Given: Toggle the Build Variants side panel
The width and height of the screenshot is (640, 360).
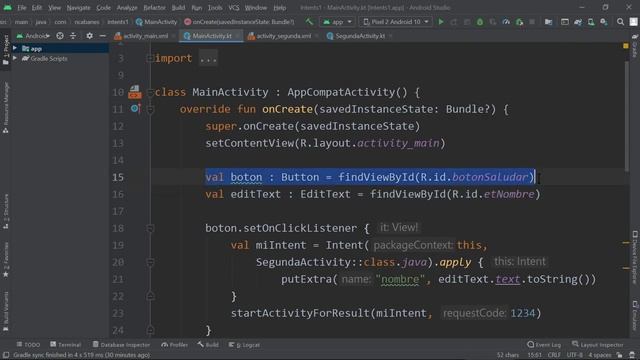Looking at the screenshot, I should coord(6,311).
